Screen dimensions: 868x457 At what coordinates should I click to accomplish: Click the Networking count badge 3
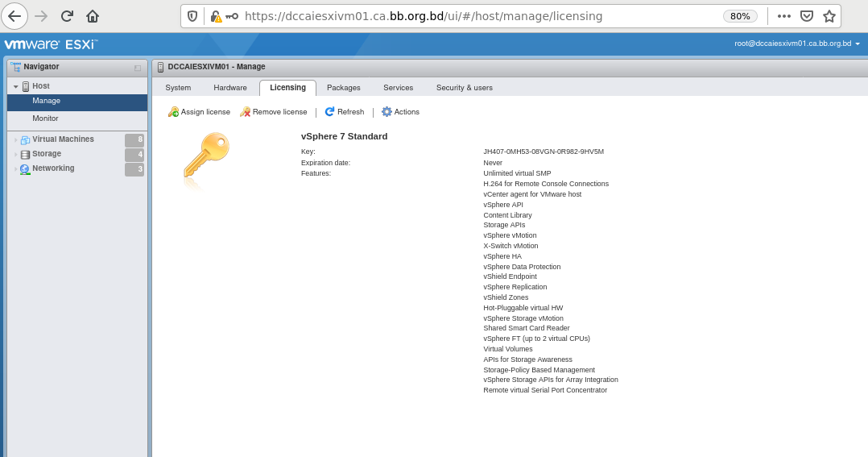point(134,169)
